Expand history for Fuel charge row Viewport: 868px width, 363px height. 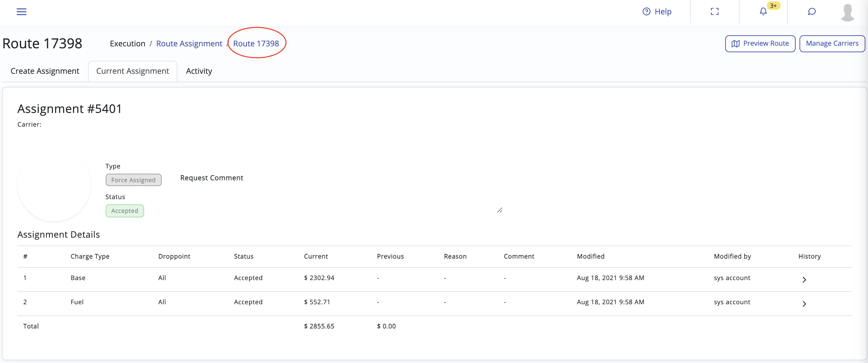[x=804, y=304]
